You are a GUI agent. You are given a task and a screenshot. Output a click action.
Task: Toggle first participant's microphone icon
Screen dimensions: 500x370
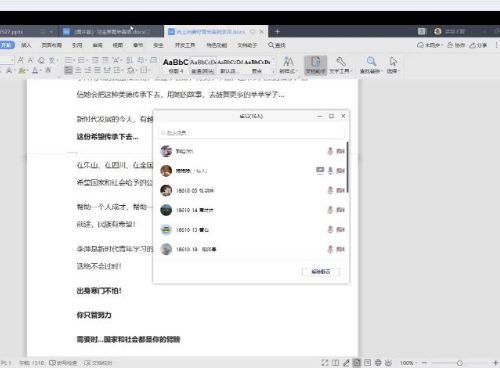[x=330, y=151]
